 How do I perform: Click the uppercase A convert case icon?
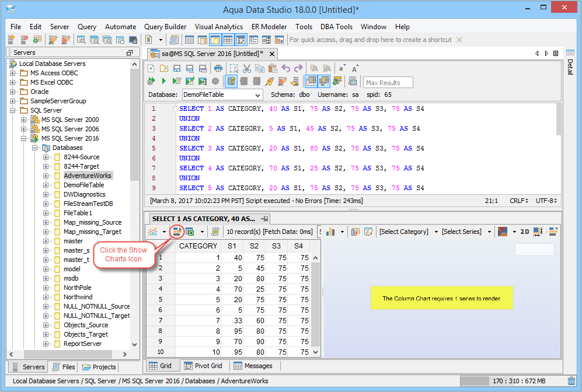tap(355, 68)
